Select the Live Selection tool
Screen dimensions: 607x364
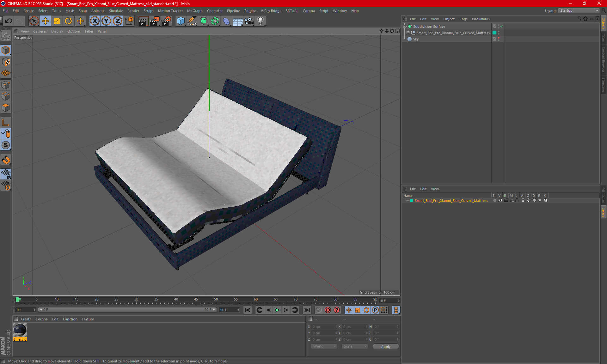tap(34, 21)
